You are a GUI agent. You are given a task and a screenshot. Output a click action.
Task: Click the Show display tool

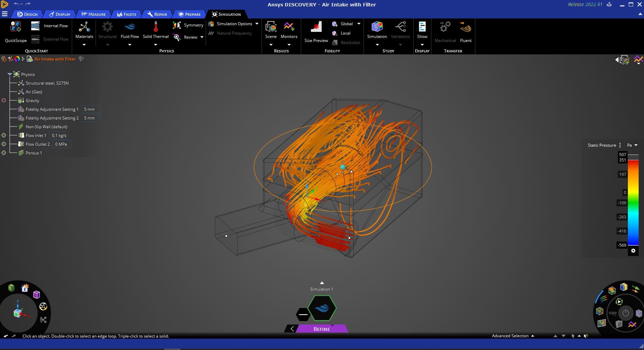[x=422, y=31]
